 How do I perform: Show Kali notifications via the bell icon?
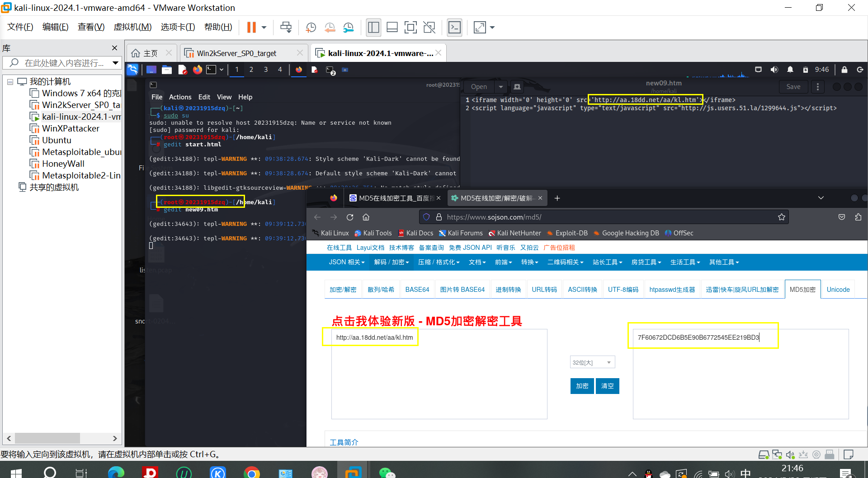click(x=790, y=70)
